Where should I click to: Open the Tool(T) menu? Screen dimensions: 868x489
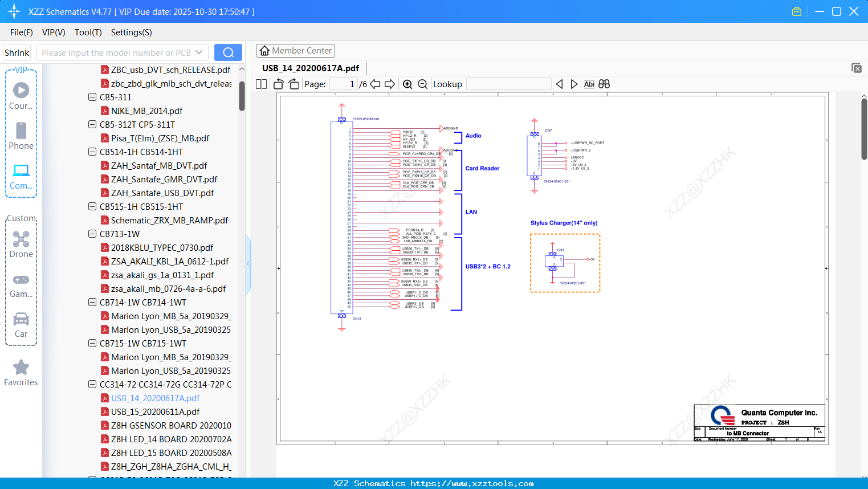tap(88, 32)
